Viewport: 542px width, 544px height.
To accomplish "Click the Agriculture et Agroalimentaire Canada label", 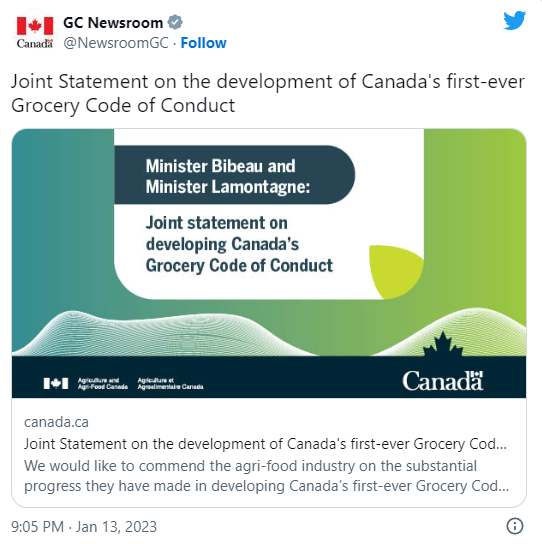I will [x=170, y=383].
